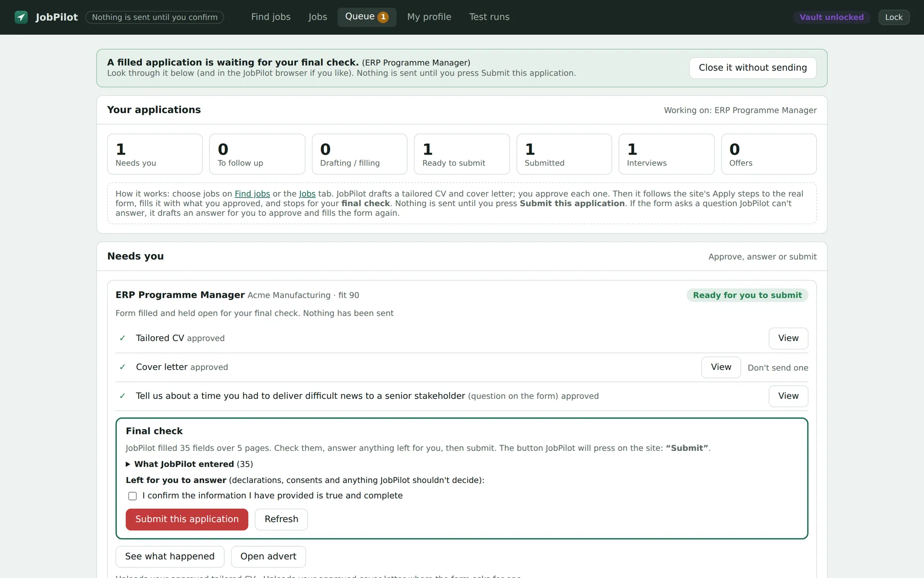Image resolution: width=924 pixels, height=578 pixels.
Task: Click the Lock button
Action: tap(894, 17)
